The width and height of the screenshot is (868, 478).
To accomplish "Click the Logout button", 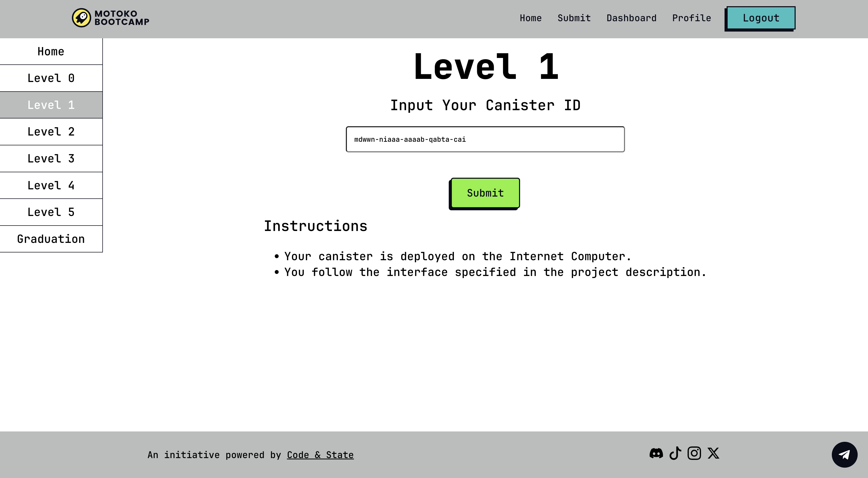I will 761,18.
